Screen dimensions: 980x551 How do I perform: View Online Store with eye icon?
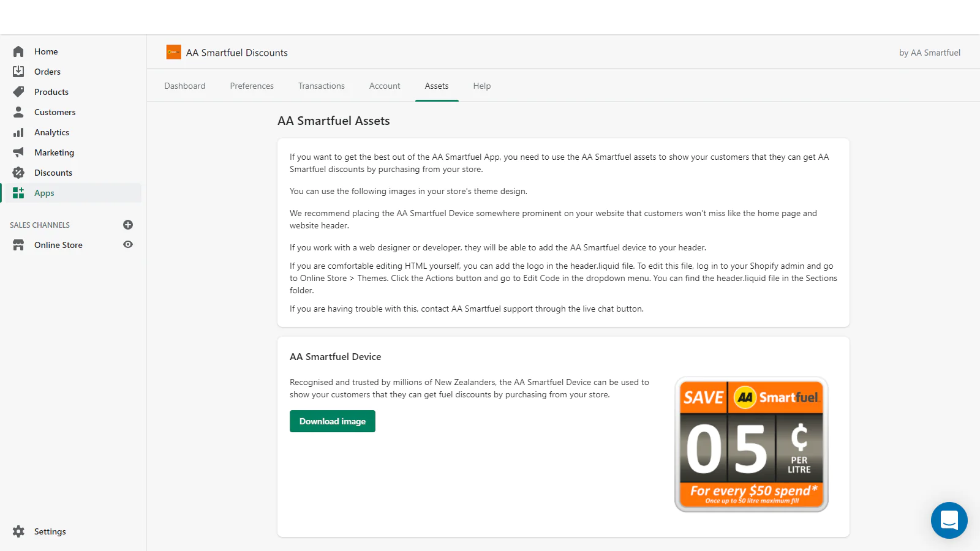pyautogui.click(x=128, y=244)
